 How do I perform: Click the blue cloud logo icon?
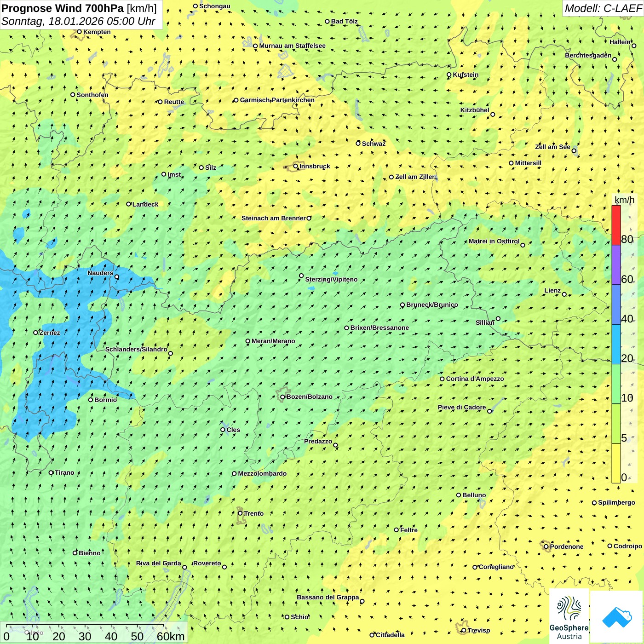click(617, 617)
